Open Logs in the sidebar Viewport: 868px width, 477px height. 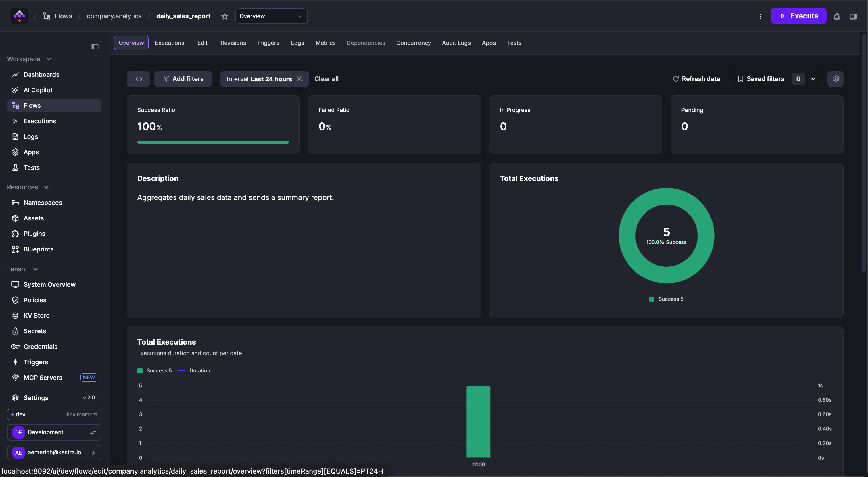(x=54, y=136)
